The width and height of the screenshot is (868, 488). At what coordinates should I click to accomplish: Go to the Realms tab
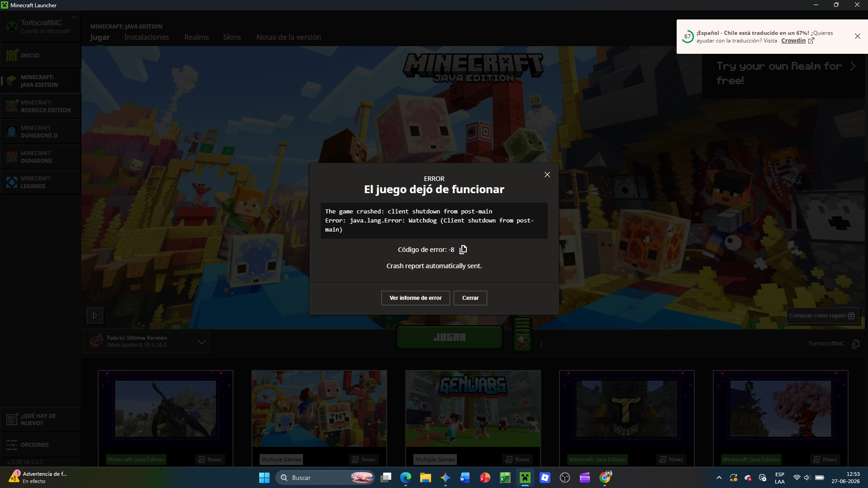click(196, 37)
